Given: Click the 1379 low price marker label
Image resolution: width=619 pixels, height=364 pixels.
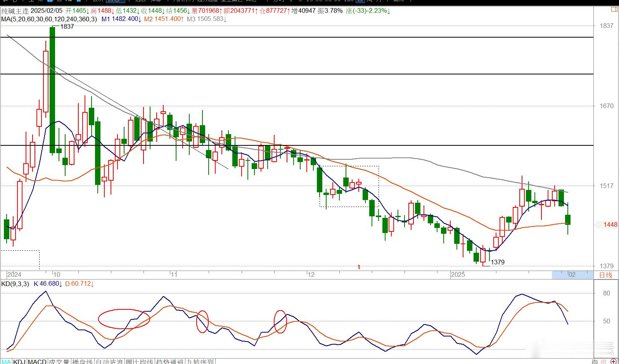Looking at the screenshot, I should click(498, 262).
